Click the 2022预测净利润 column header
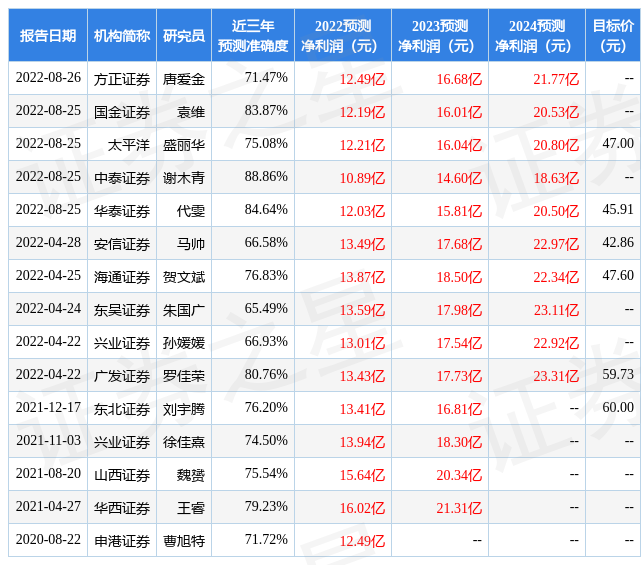The image size is (641, 565). (343, 36)
